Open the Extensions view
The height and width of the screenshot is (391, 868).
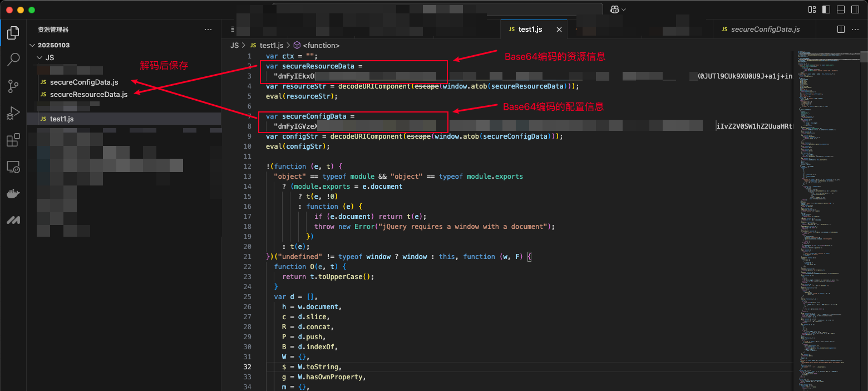(13, 140)
